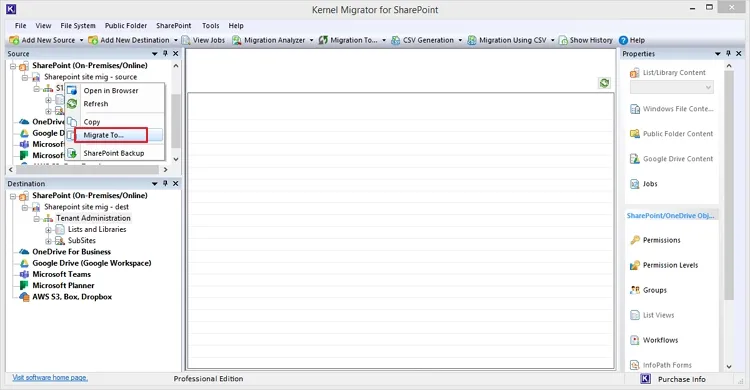Select the List/Library Content icon

[x=635, y=73]
